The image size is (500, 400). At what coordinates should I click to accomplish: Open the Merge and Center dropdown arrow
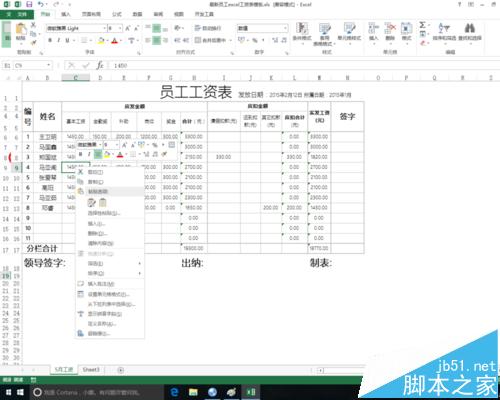coord(230,40)
